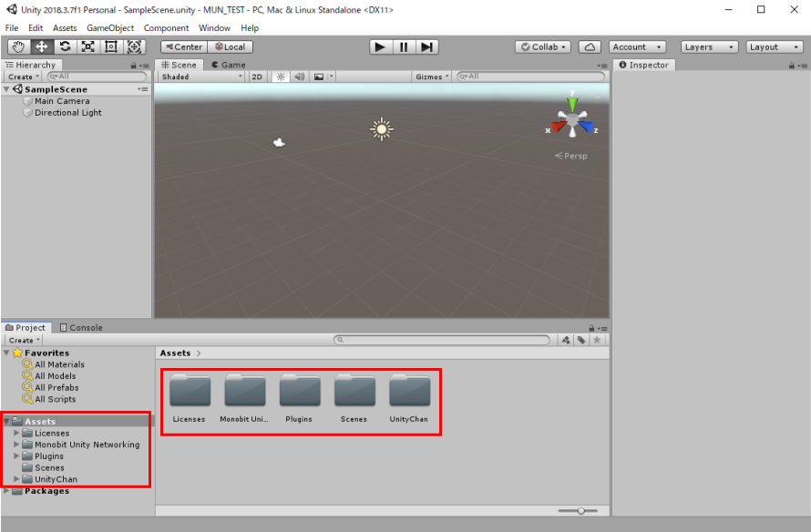
Task: Open the GameObject menu
Action: click(x=110, y=28)
